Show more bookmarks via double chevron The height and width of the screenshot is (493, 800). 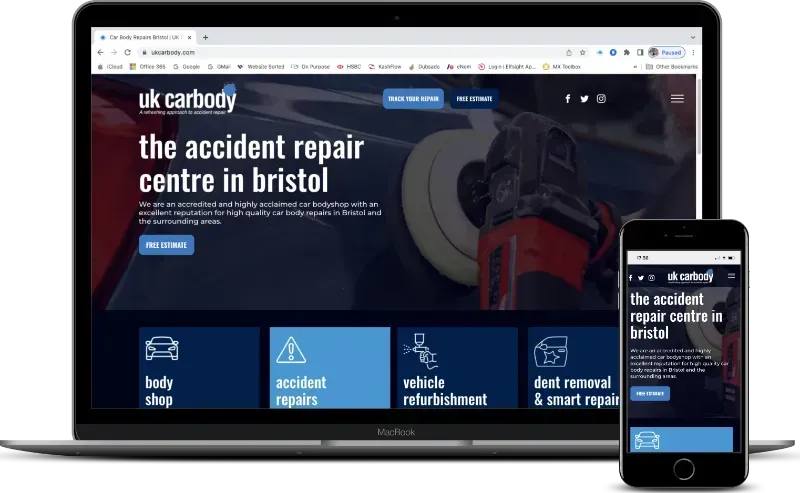tap(635, 66)
